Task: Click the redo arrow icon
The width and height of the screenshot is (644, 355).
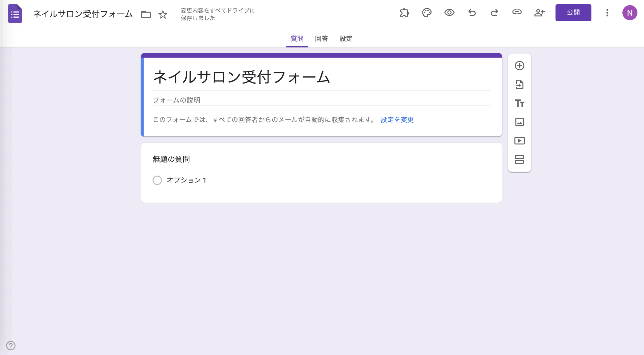Action: 494,13
